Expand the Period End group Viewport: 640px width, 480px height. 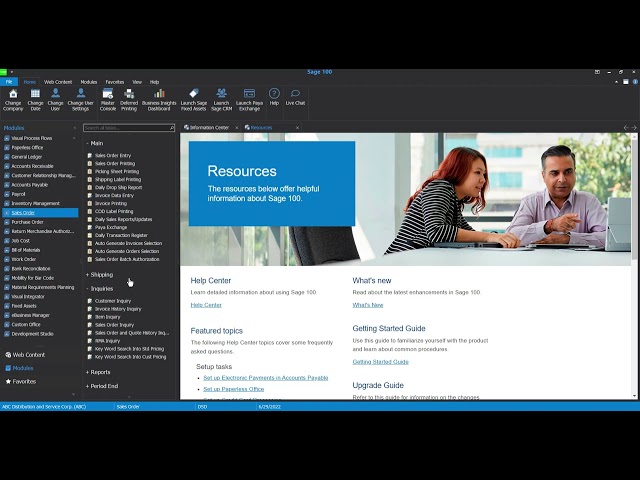pyautogui.click(x=103, y=386)
